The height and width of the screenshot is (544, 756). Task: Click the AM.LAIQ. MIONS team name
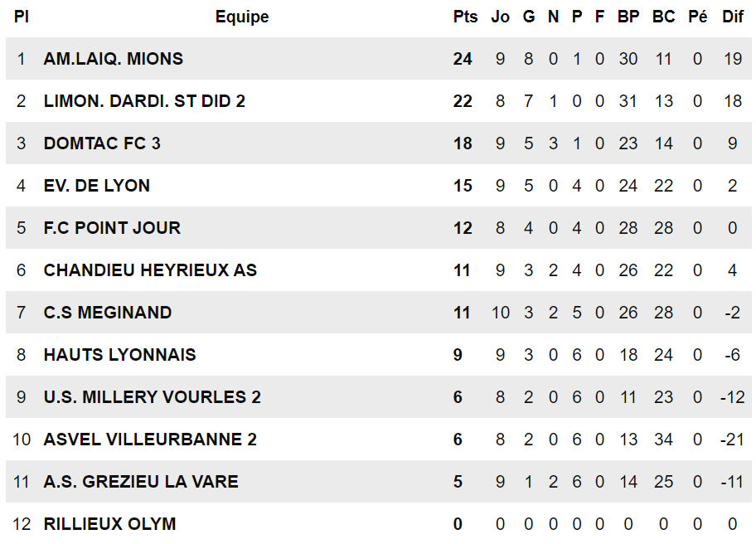[x=114, y=59]
